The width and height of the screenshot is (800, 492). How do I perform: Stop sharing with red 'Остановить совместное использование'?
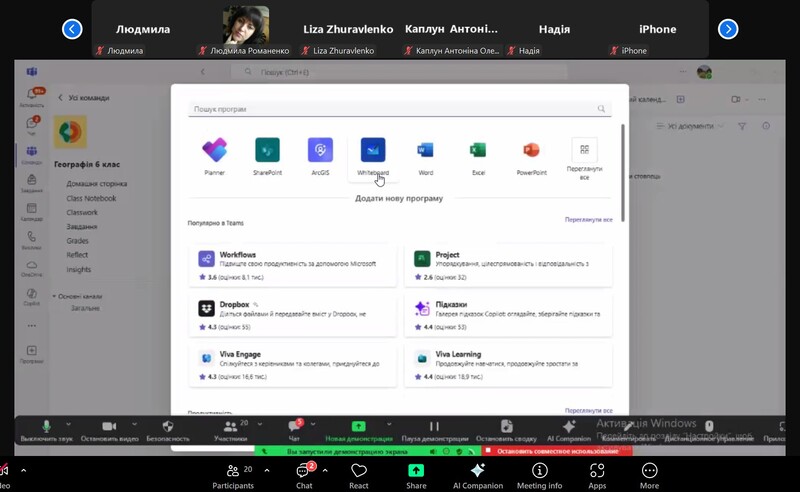pyautogui.click(x=557, y=451)
